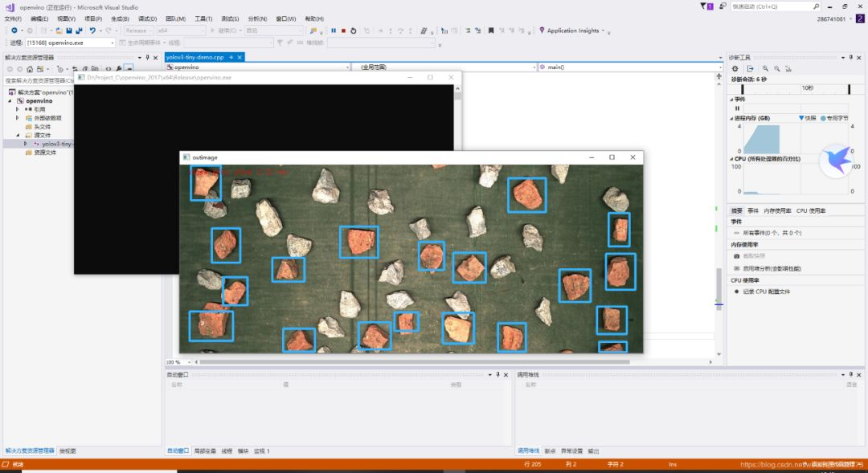868x473 pixels.
Task: Click Solution Explorer search field
Action: tap(39, 80)
